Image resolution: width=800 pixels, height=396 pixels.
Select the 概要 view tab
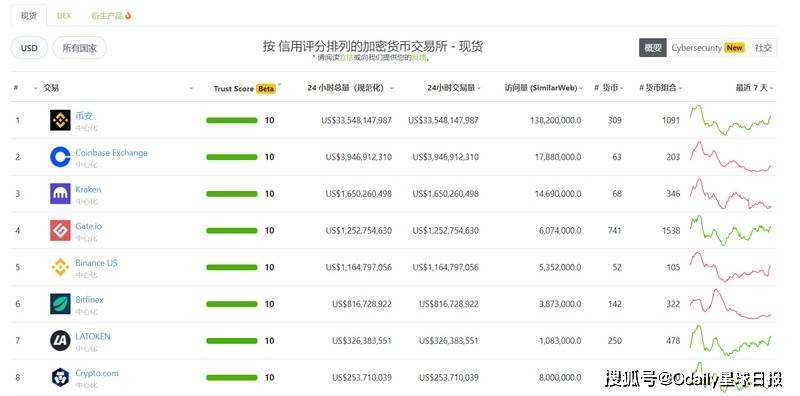pos(653,48)
